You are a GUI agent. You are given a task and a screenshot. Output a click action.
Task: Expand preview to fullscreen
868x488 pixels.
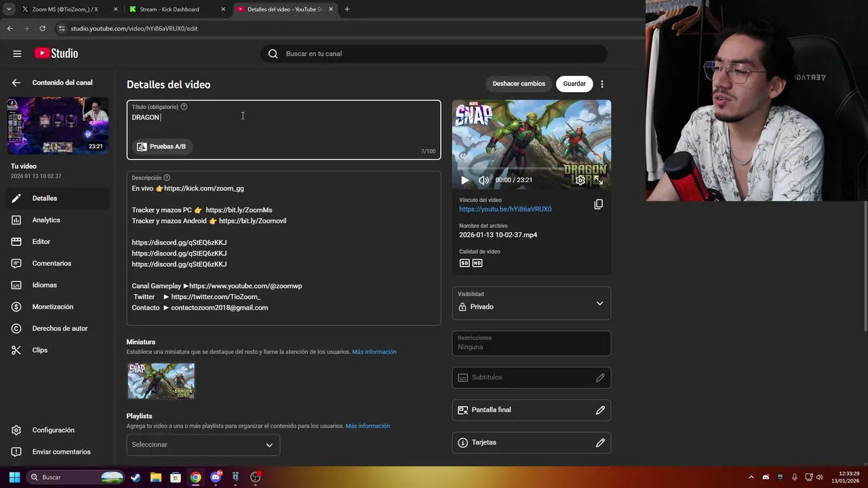[598, 180]
